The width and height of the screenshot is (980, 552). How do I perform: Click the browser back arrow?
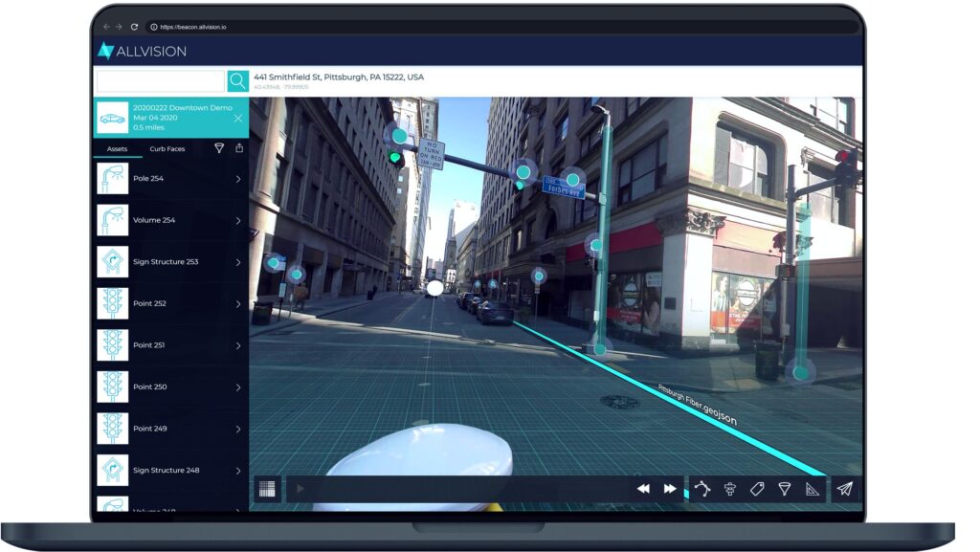(x=106, y=27)
